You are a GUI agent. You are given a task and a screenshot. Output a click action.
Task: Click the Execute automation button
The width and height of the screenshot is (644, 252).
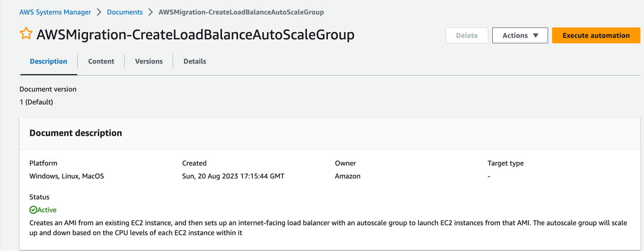coord(596,36)
